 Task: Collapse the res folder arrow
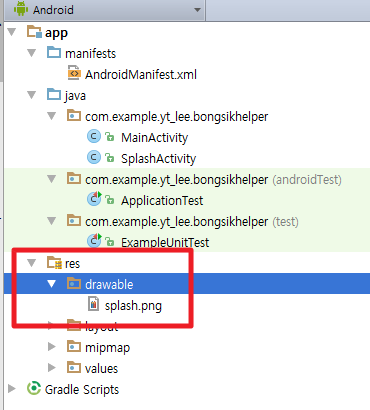pos(32,263)
